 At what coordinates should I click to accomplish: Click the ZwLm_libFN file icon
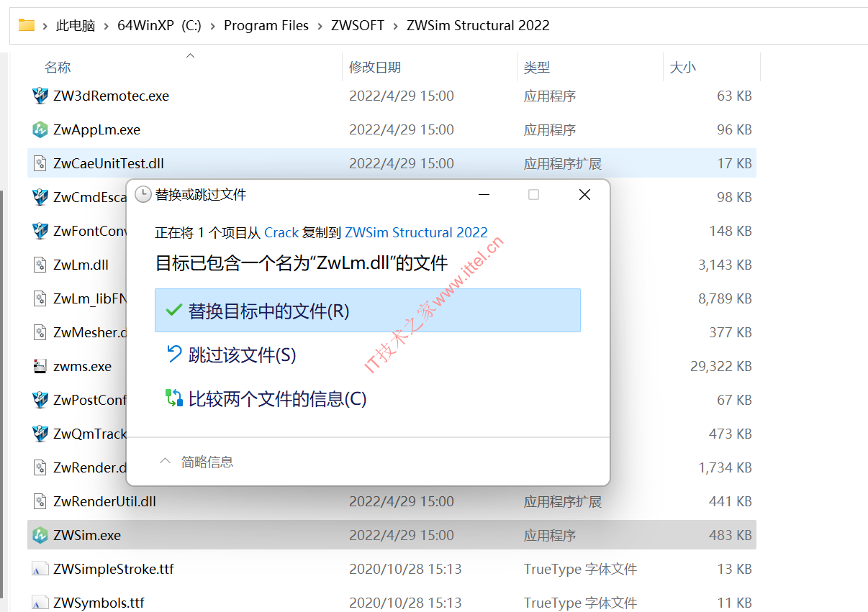click(x=40, y=298)
